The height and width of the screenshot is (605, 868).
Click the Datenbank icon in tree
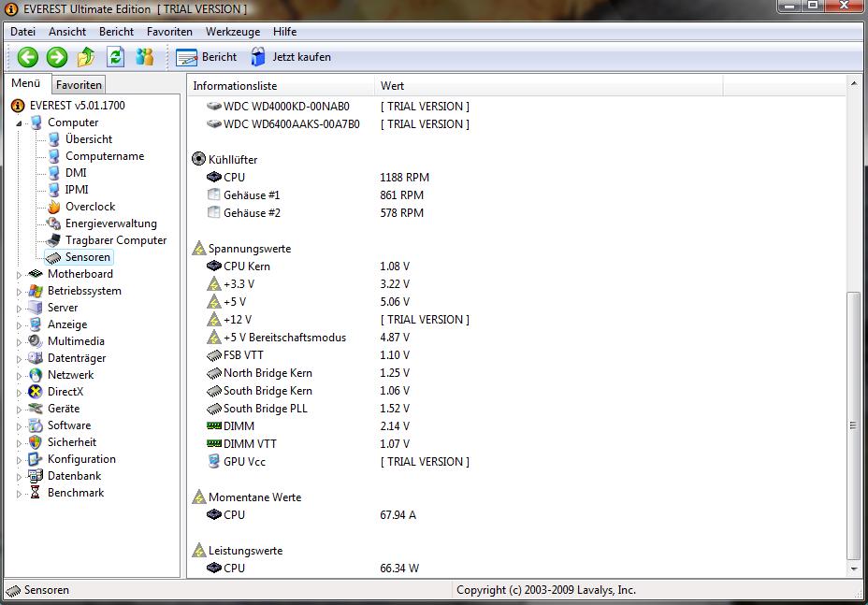click(x=36, y=475)
